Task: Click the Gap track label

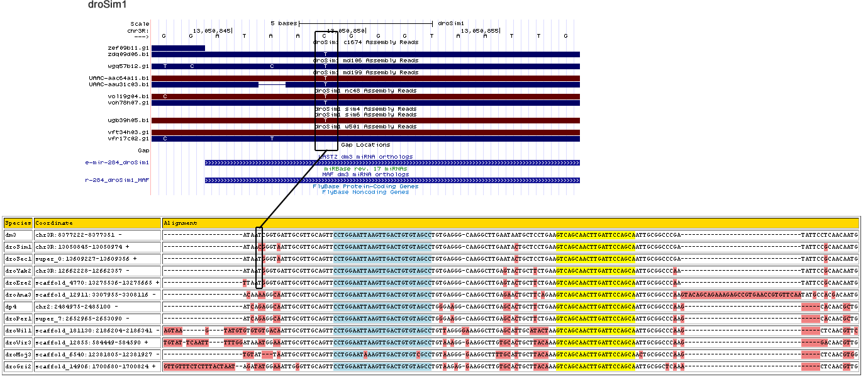Action: click(x=143, y=150)
